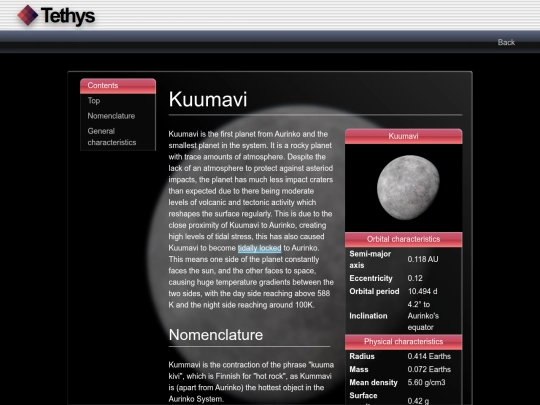The image size is (540, 405).
Task: Click the Kuumavi planet thumbnail image
Action: point(408,187)
